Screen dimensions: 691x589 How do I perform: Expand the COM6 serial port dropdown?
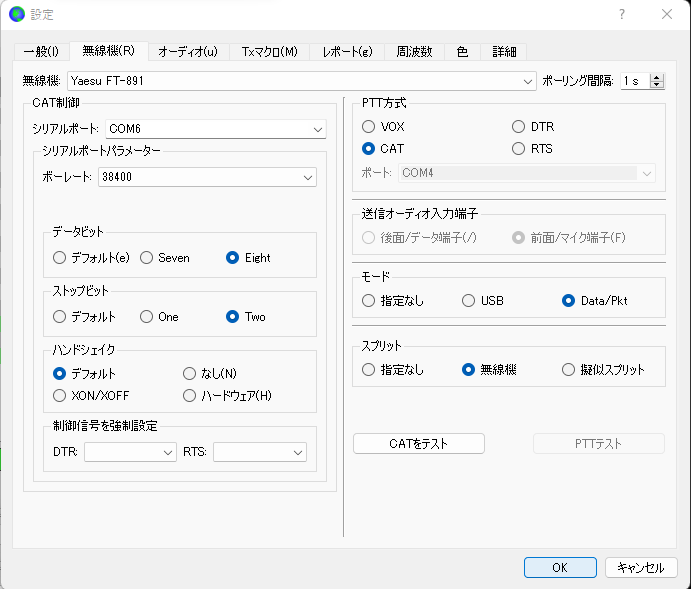215,129
